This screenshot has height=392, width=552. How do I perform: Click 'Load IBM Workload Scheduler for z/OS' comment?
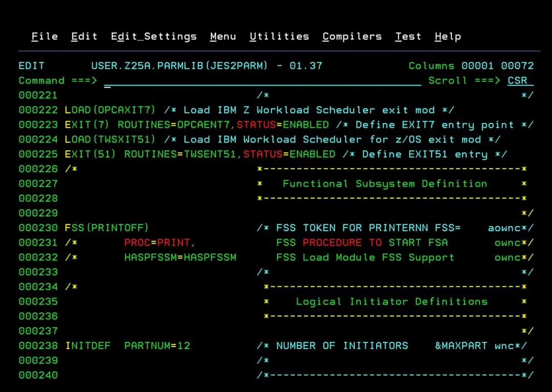coord(303,140)
